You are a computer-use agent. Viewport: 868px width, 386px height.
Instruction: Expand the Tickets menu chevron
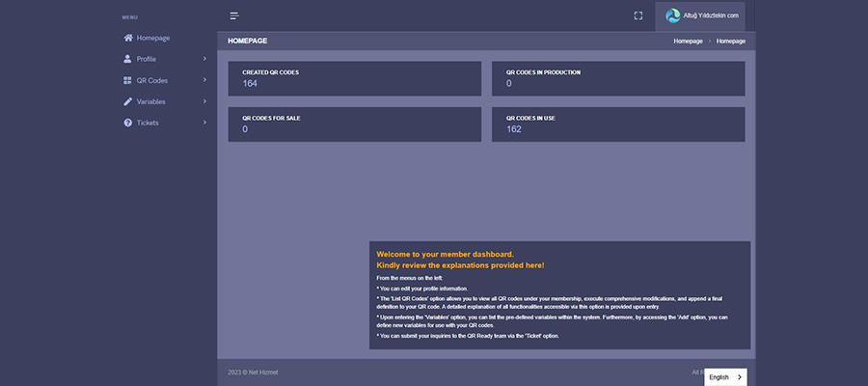point(204,123)
